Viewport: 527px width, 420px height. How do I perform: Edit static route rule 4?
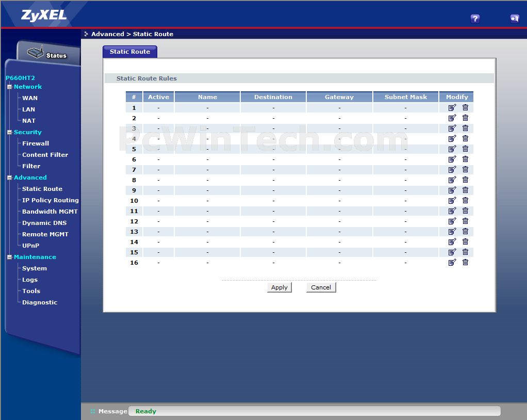[x=452, y=139]
